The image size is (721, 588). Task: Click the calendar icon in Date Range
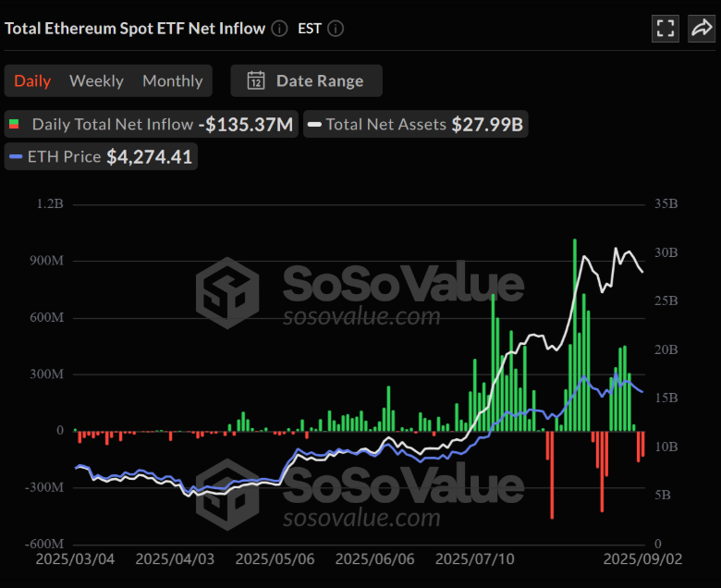pyautogui.click(x=256, y=80)
